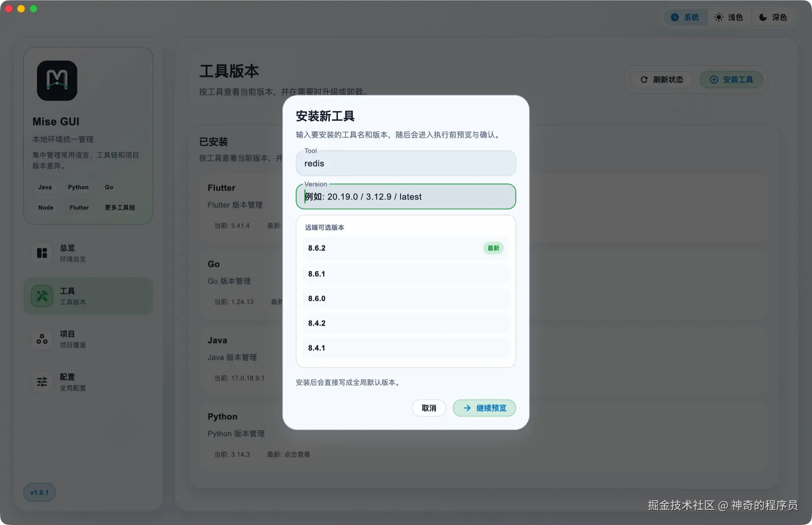Viewport: 812px width, 525px height.
Task: Click 当前: 3.14.3 on Python card
Action: click(232, 454)
